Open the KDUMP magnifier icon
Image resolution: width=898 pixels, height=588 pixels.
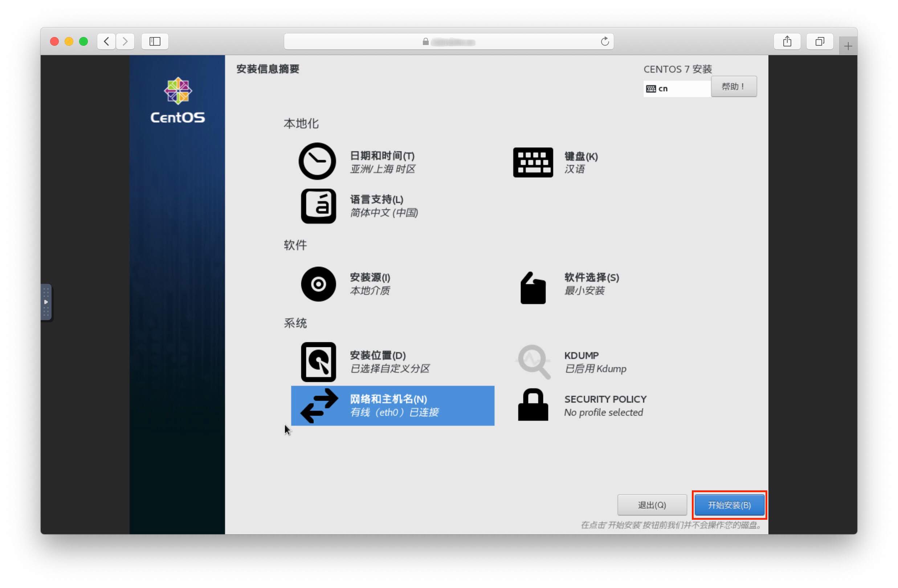[x=534, y=362]
